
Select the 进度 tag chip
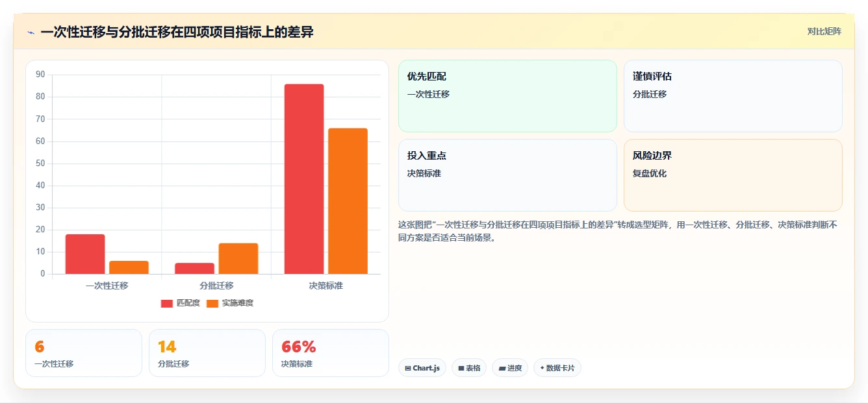point(510,368)
